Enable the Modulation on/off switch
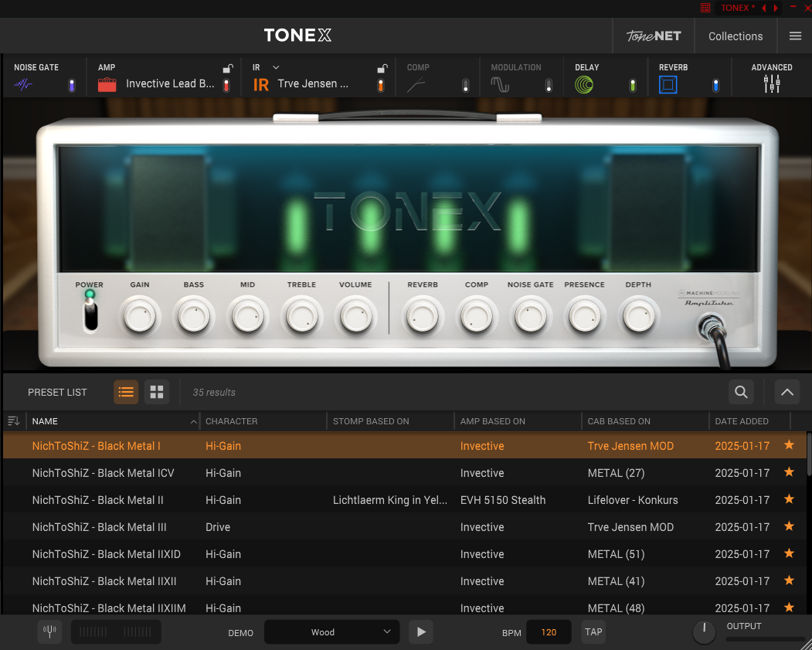812x650 pixels. click(x=549, y=86)
